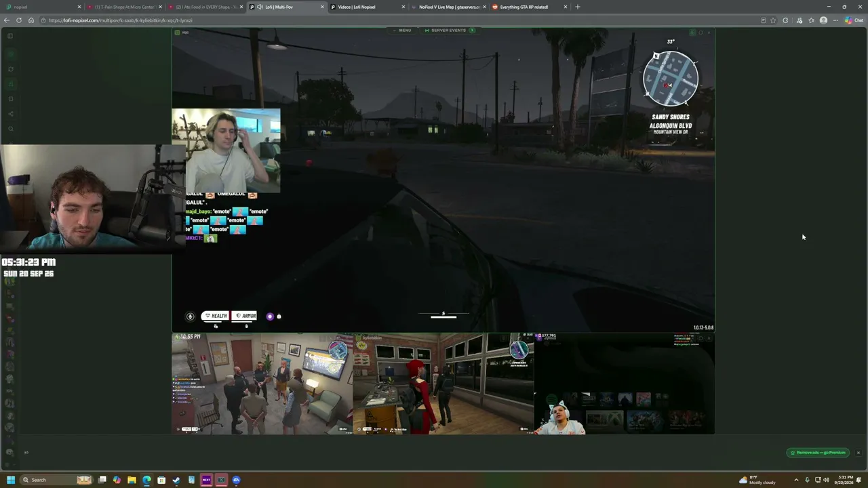Click Remove ads — go Premium button
This screenshot has width=868, height=488.
click(x=818, y=453)
